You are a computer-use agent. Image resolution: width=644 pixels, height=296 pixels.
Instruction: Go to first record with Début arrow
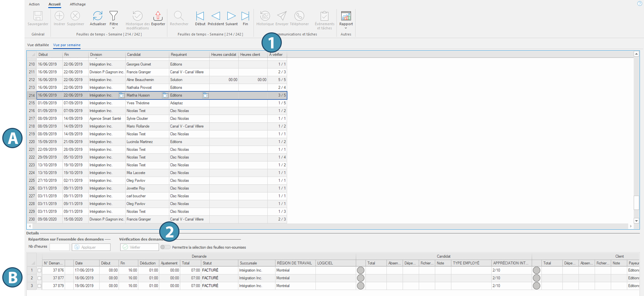tap(200, 16)
